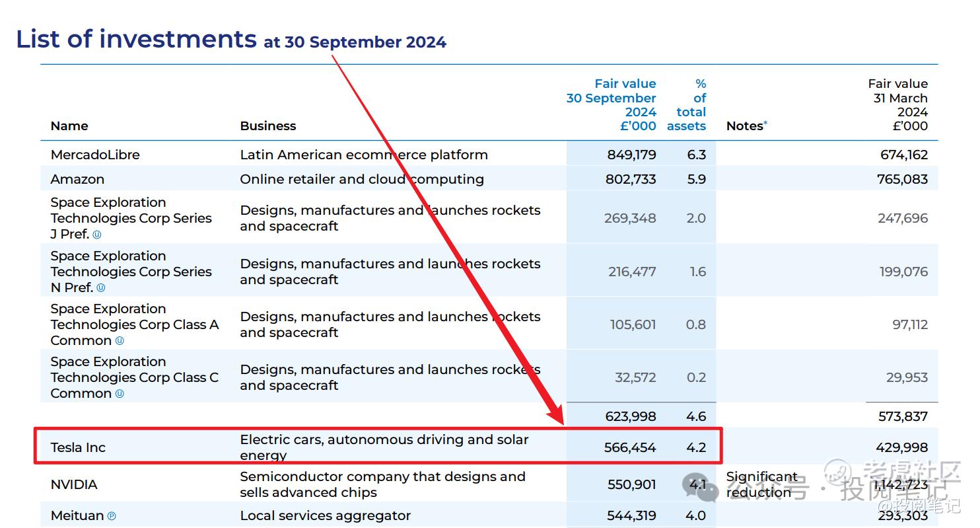Image resolution: width=980 pixels, height=528 pixels.
Task: Select the 0.2 percent cell
Action: pyautogui.click(x=696, y=377)
